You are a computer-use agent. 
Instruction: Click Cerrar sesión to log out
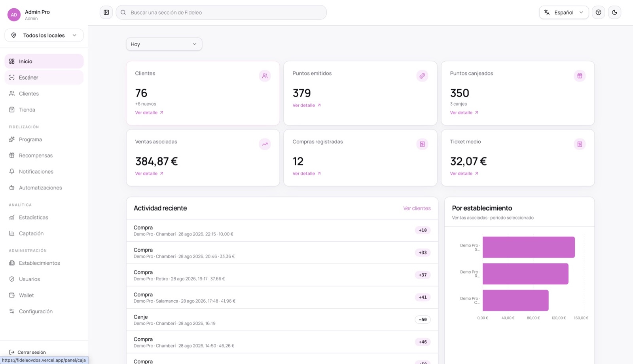(27, 352)
